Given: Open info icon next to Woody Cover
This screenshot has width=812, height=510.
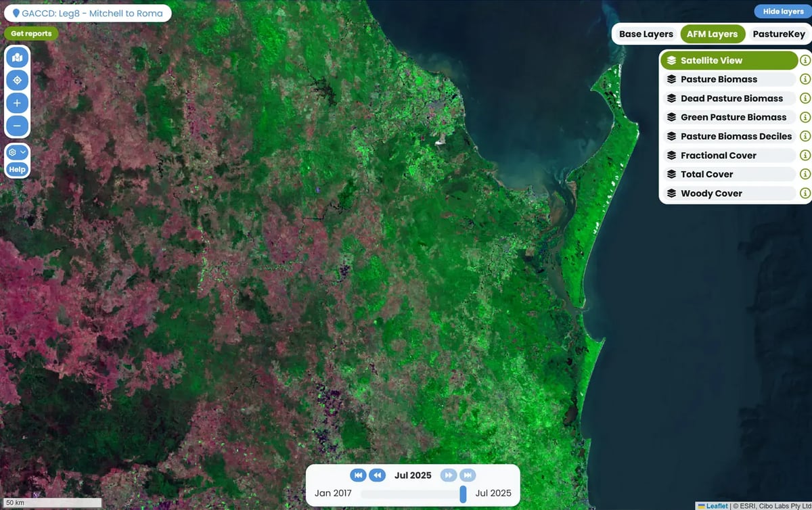Looking at the screenshot, I should click(805, 193).
